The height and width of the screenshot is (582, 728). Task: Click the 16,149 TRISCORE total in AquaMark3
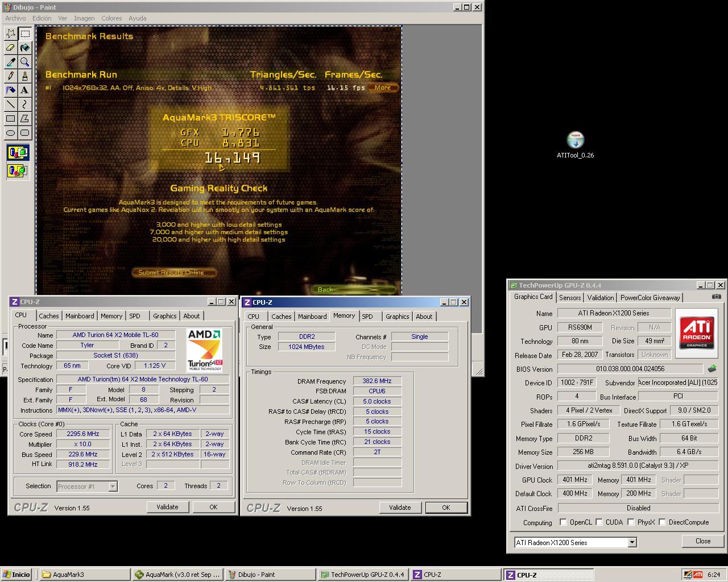point(232,158)
